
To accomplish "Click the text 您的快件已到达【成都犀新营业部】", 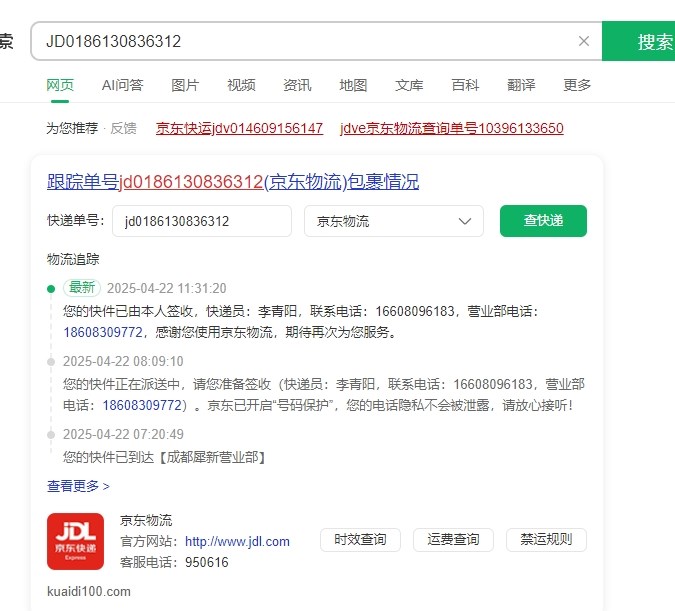I will pyautogui.click(x=165, y=457).
